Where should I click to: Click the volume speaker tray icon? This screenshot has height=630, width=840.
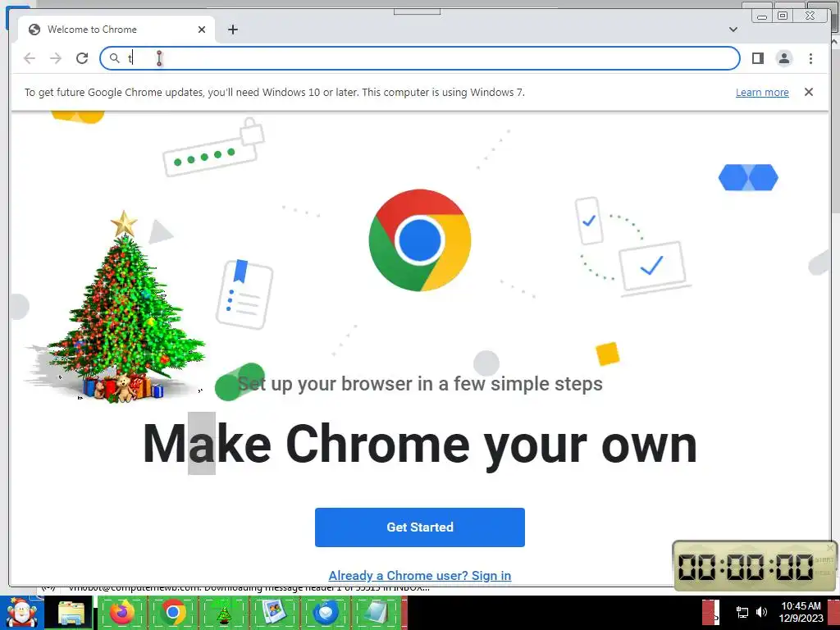point(760,612)
